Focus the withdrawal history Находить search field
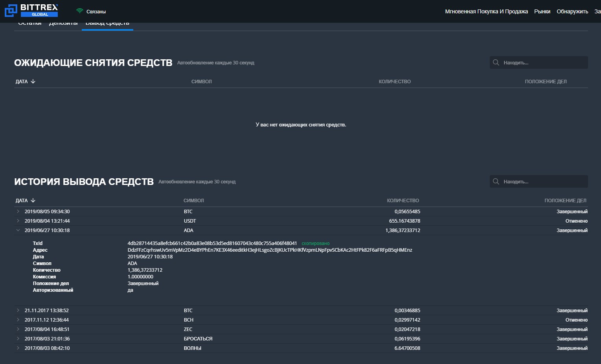 point(539,181)
